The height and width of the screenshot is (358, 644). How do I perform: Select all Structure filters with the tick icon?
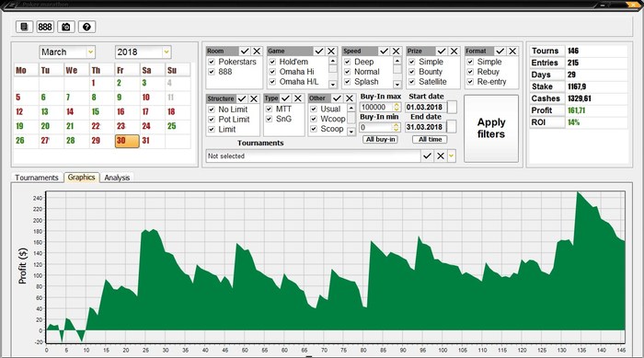click(242, 98)
